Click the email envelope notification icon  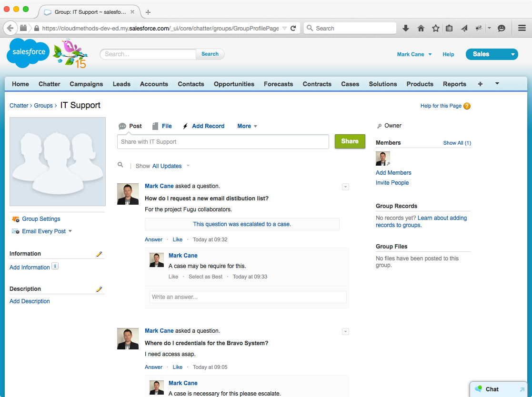tap(16, 231)
